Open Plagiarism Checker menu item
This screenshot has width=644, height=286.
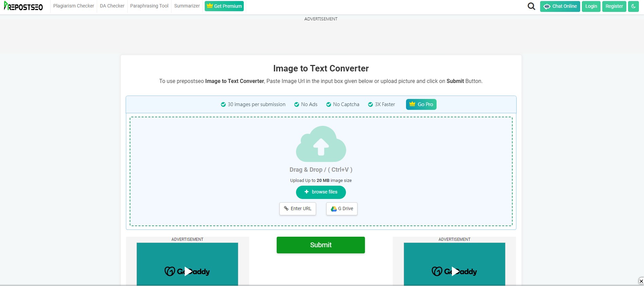click(x=74, y=6)
